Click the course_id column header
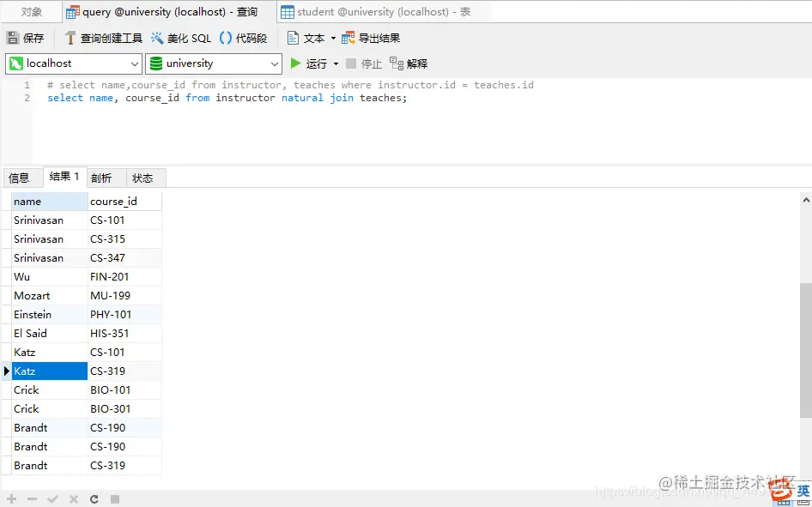 coord(124,202)
